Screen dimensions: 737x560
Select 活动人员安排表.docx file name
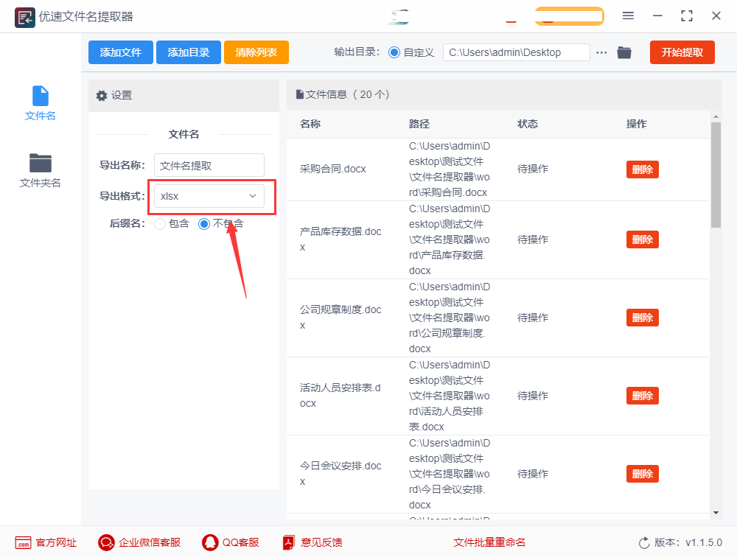[x=340, y=395]
